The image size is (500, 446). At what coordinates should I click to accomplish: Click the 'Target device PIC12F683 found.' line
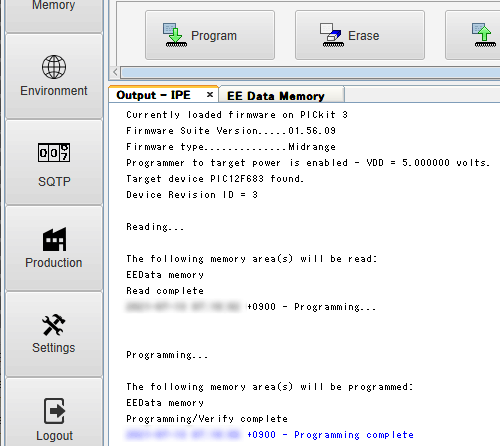(215, 179)
